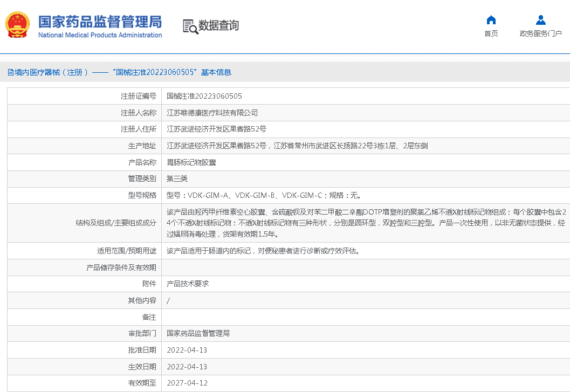The width and height of the screenshot is (570, 392).
Task: Click product name 胃肠标记物胶囊
Action: (x=191, y=162)
